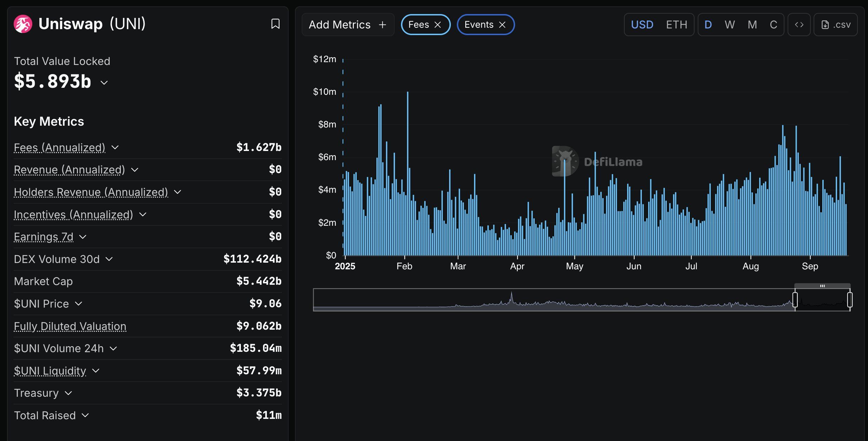Click the Uniswap pink logo icon
The height and width of the screenshot is (441, 868).
[23, 24]
